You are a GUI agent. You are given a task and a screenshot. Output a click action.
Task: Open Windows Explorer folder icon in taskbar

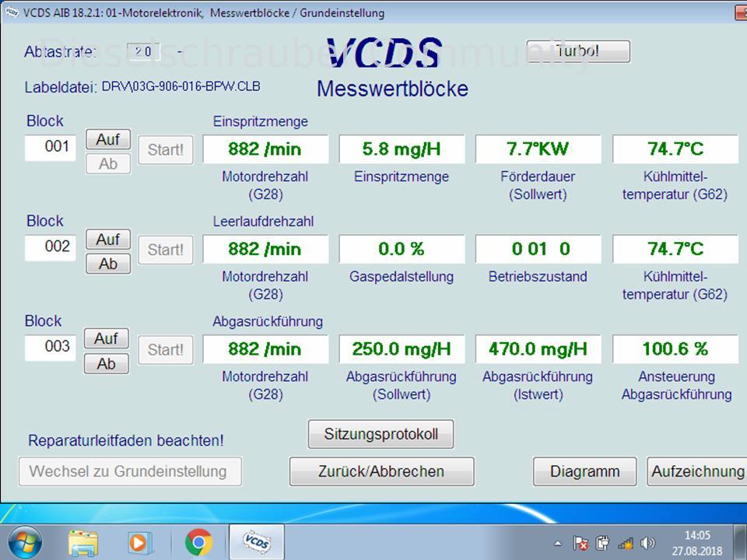pos(83,542)
